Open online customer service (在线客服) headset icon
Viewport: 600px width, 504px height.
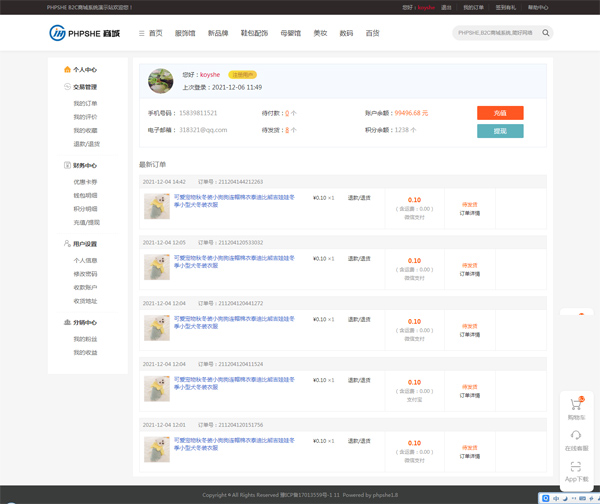click(x=576, y=436)
